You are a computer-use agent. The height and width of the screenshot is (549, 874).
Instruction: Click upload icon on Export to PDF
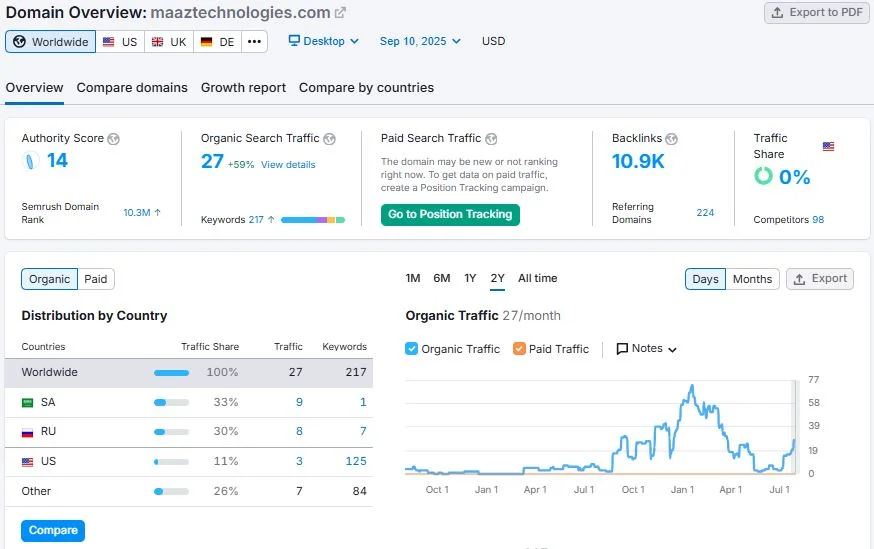777,12
